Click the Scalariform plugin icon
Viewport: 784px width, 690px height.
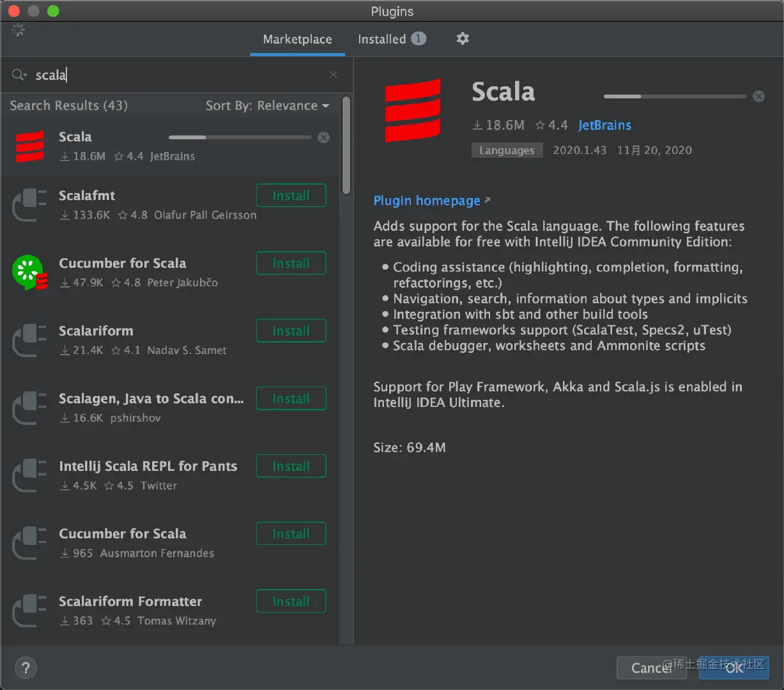[x=30, y=341]
